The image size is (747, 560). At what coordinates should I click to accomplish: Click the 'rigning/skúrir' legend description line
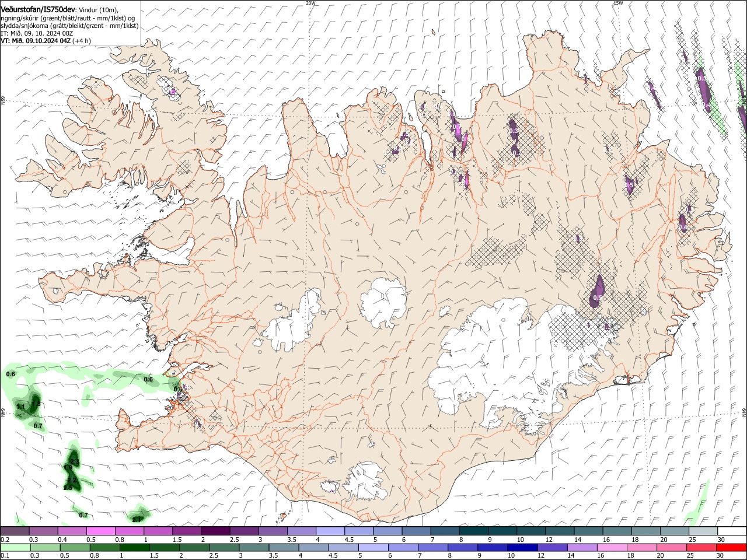(x=67, y=18)
